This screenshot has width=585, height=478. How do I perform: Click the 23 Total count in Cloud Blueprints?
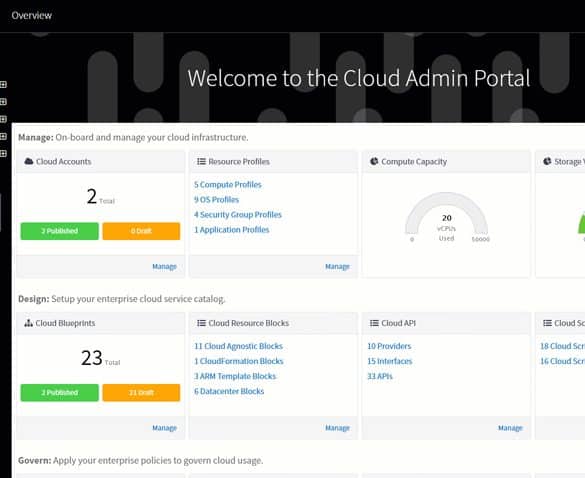(100, 358)
